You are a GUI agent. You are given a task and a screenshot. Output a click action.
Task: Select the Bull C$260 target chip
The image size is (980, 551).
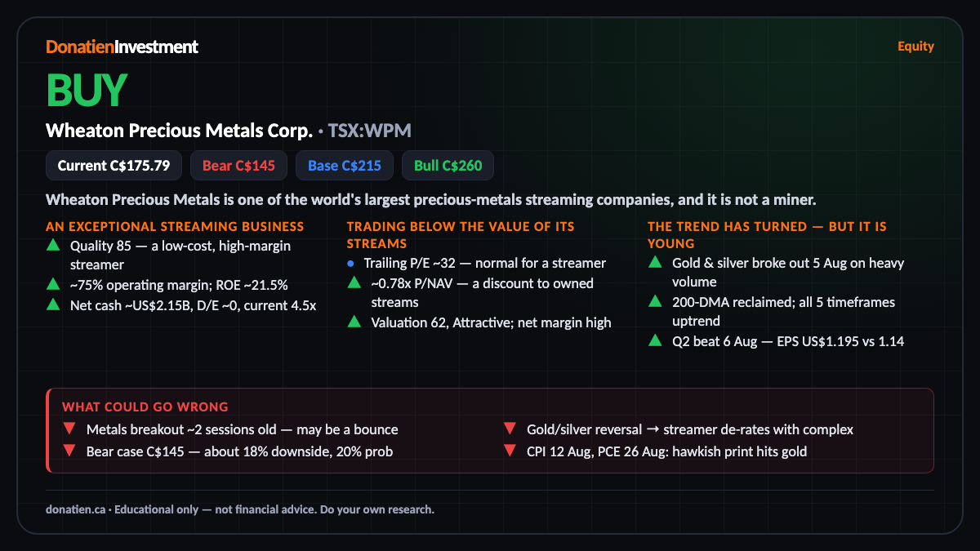pos(448,166)
